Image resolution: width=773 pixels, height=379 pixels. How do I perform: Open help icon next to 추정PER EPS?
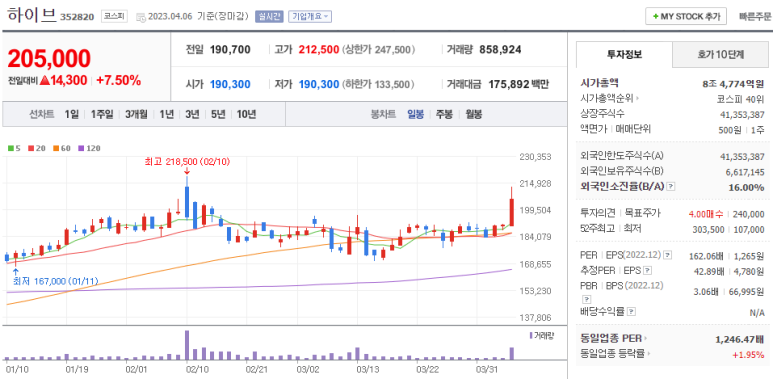(x=648, y=270)
